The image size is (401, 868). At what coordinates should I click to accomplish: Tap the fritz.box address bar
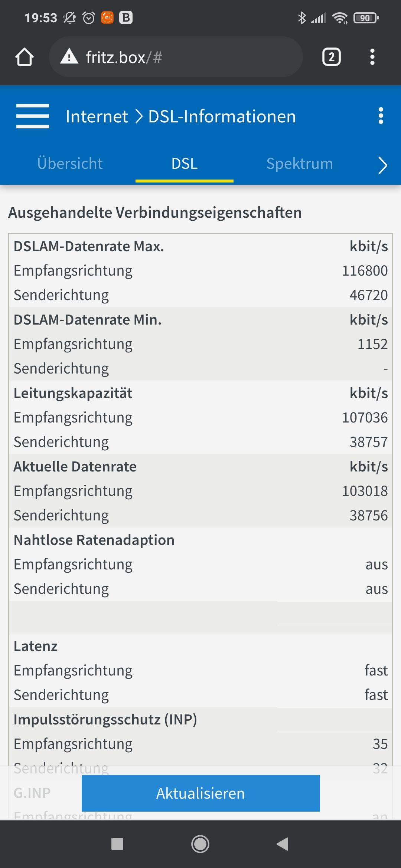[x=176, y=57]
